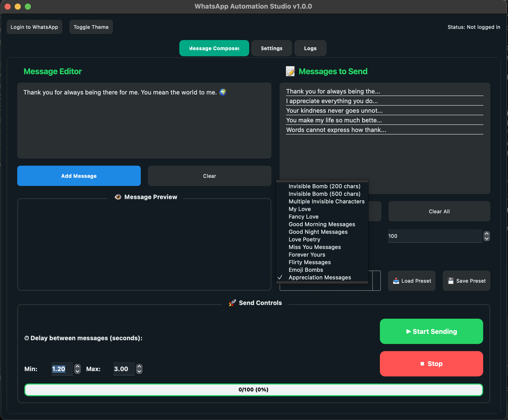The image size is (508, 420).
Task: Open the Logs tab
Action: tap(310, 48)
